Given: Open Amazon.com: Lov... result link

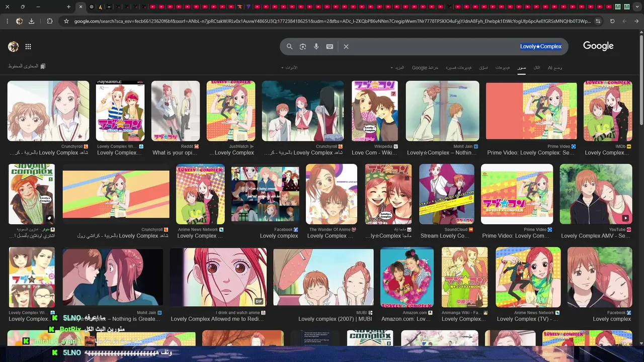Looking at the screenshot, I should [406, 319].
